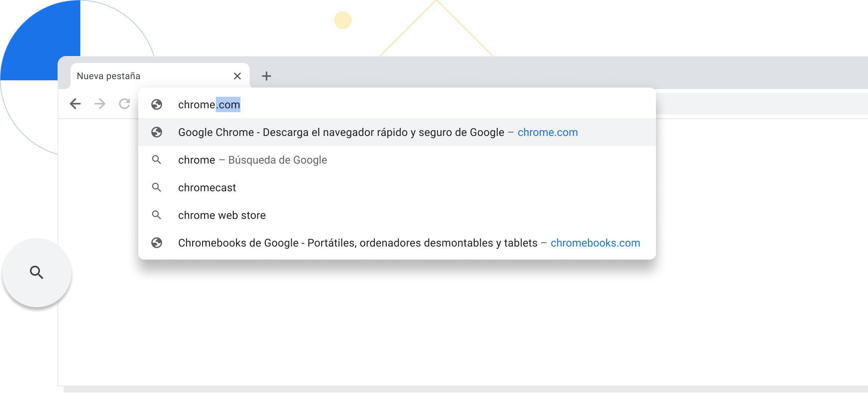Open the blue chrome.com link
This screenshot has width=868, height=394.
coord(547,132)
